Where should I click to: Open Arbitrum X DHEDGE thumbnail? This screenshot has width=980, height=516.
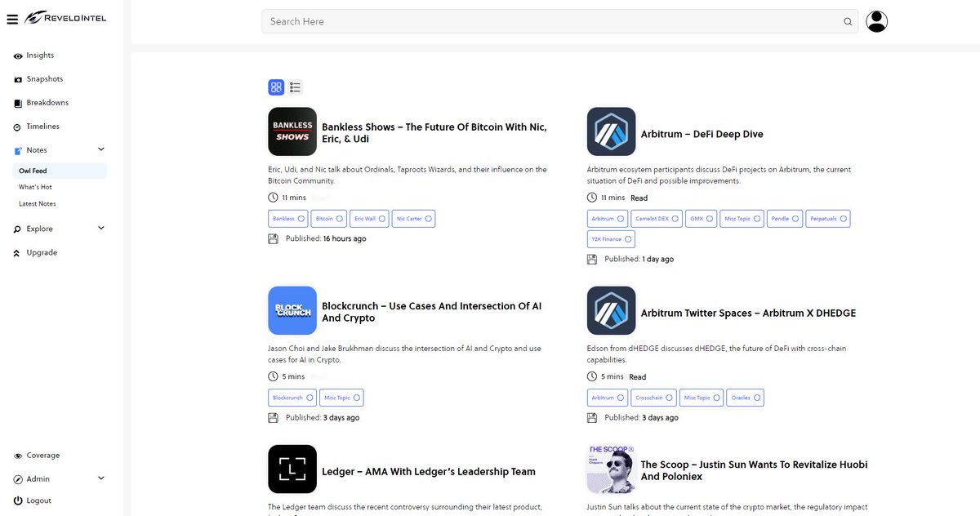[611, 310]
